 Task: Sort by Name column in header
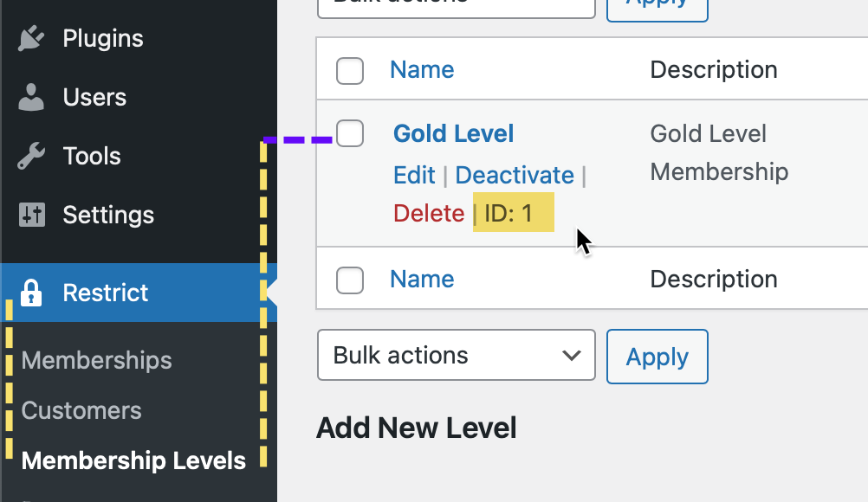(422, 70)
